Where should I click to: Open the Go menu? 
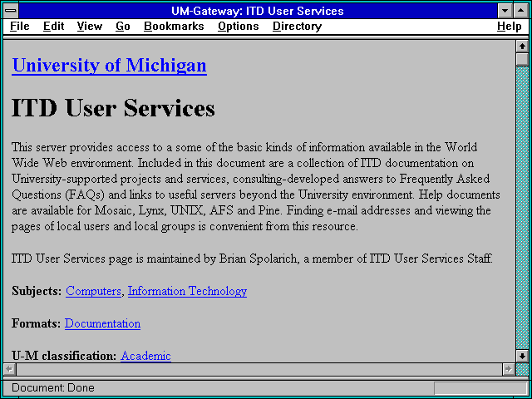point(123,27)
